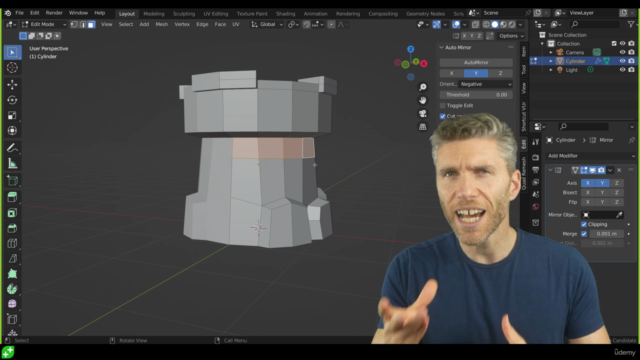The width and height of the screenshot is (640, 360).
Task: Select the Scale tool
Action: (12, 116)
